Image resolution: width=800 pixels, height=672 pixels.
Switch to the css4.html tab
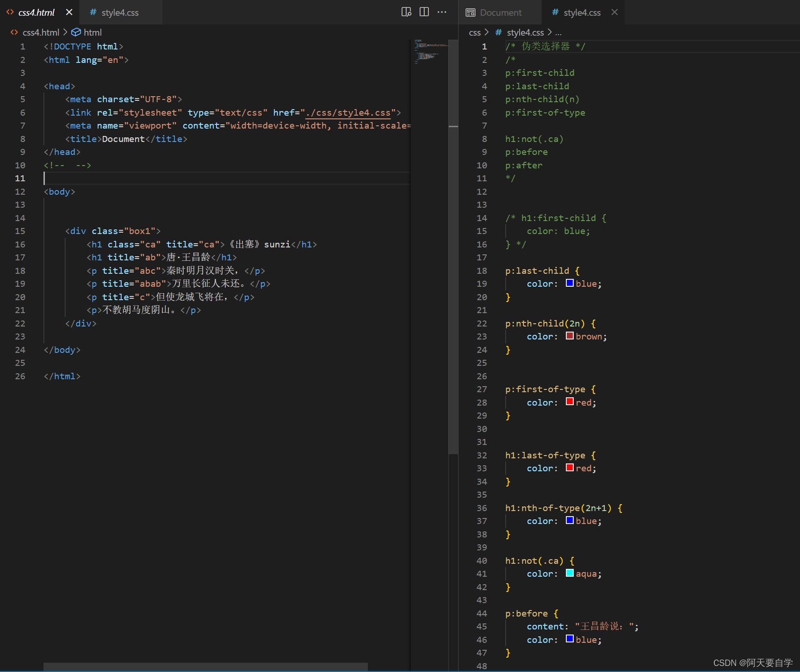[36, 12]
